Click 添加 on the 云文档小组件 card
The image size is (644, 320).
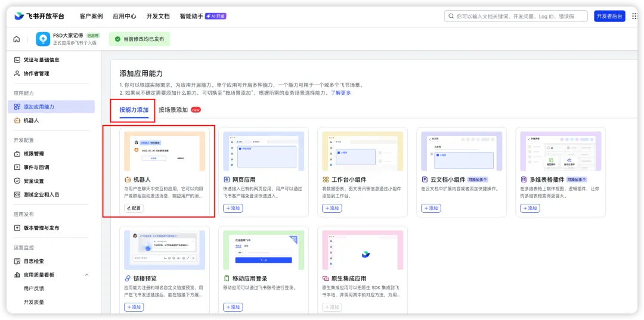point(431,209)
